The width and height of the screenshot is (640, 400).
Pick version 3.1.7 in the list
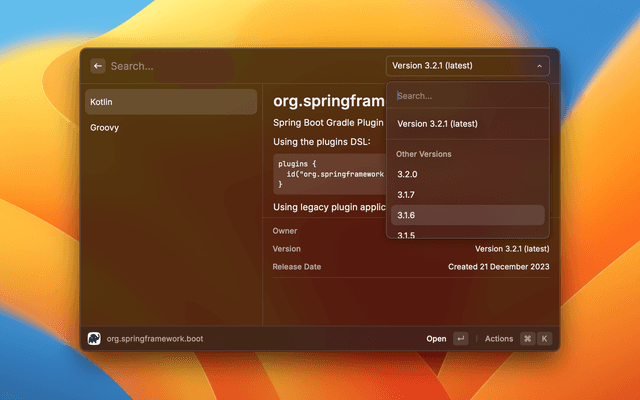click(x=406, y=194)
